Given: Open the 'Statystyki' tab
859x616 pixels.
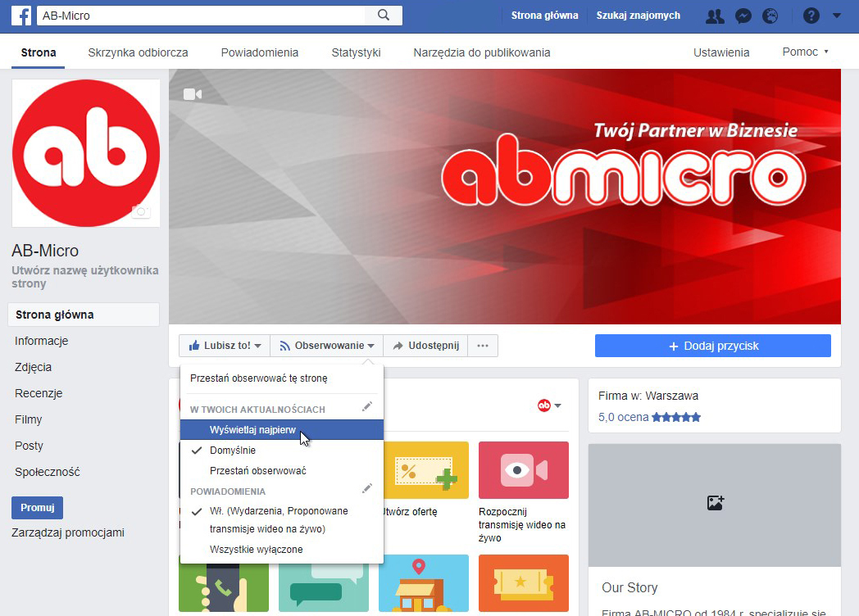Looking at the screenshot, I should point(356,52).
